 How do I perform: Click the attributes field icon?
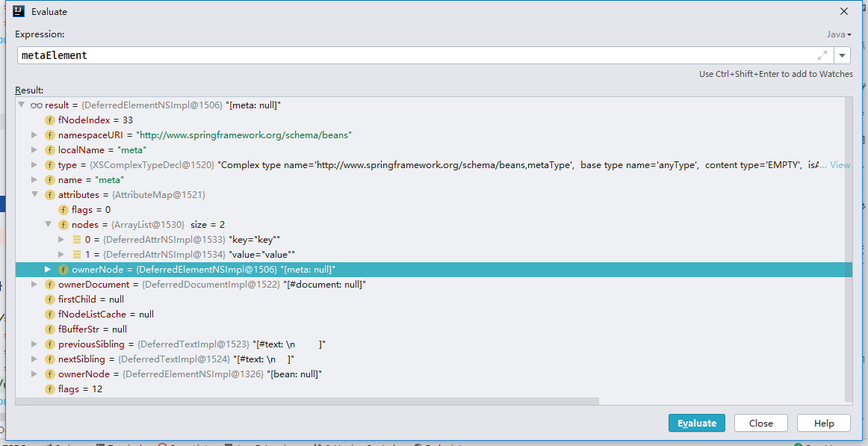[x=49, y=195]
